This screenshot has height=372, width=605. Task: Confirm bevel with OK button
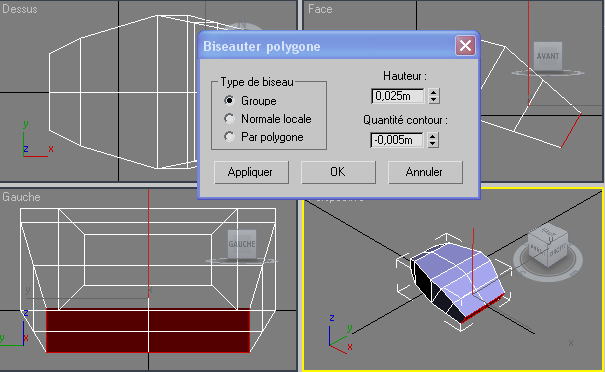point(338,172)
